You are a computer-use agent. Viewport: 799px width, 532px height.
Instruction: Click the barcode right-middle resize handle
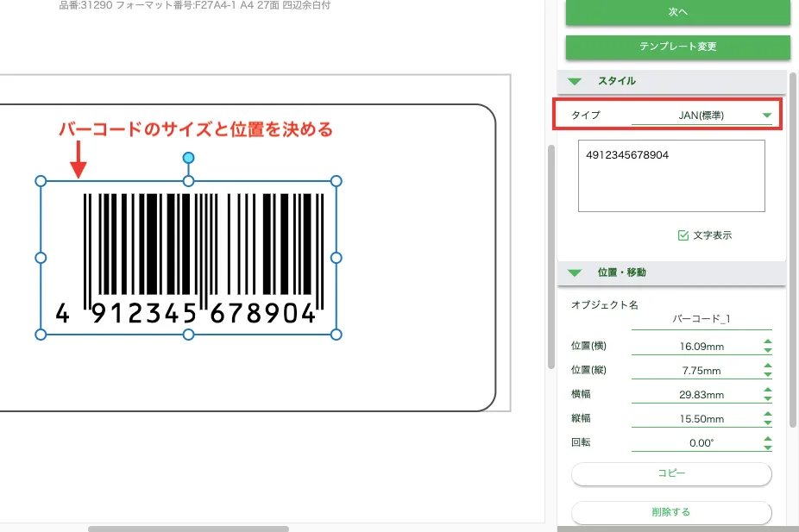click(337, 258)
